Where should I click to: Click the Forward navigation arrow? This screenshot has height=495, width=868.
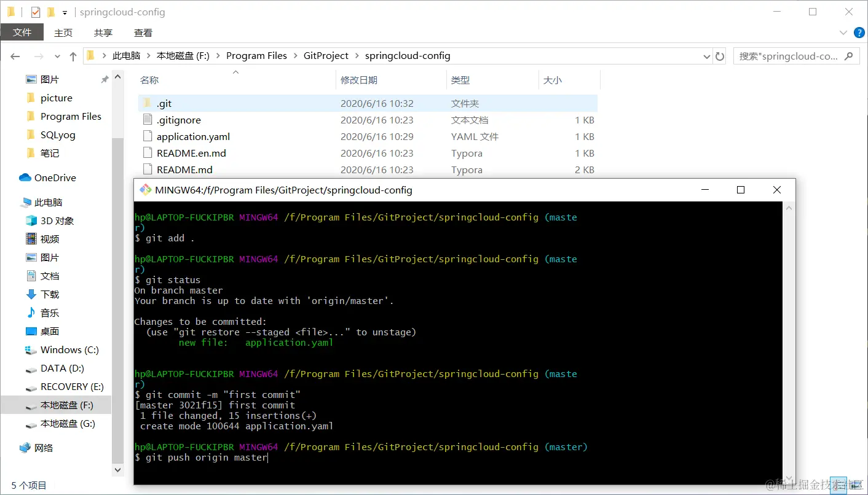pyautogui.click(x=38, y=56)
